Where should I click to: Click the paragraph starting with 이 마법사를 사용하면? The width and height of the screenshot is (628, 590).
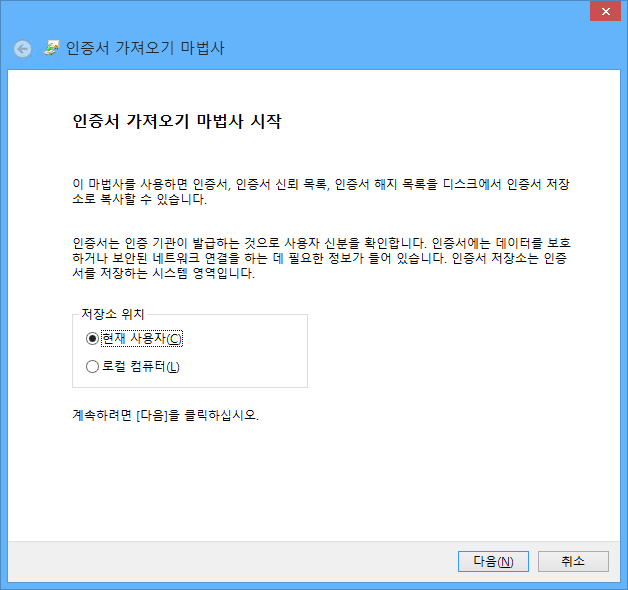coord(320,192)
